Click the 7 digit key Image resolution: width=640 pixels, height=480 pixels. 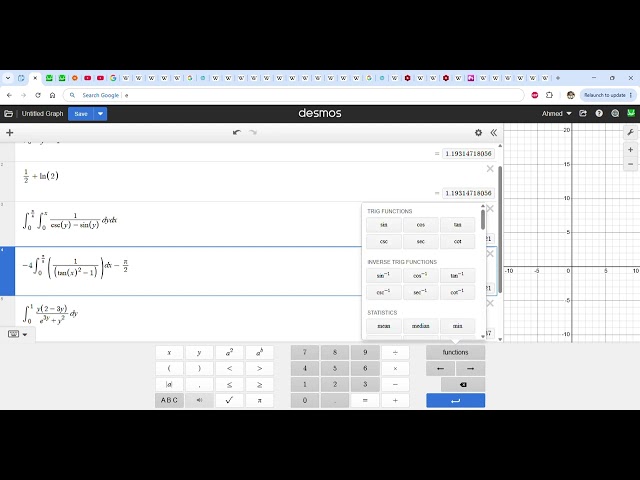[x=305, y=352]
